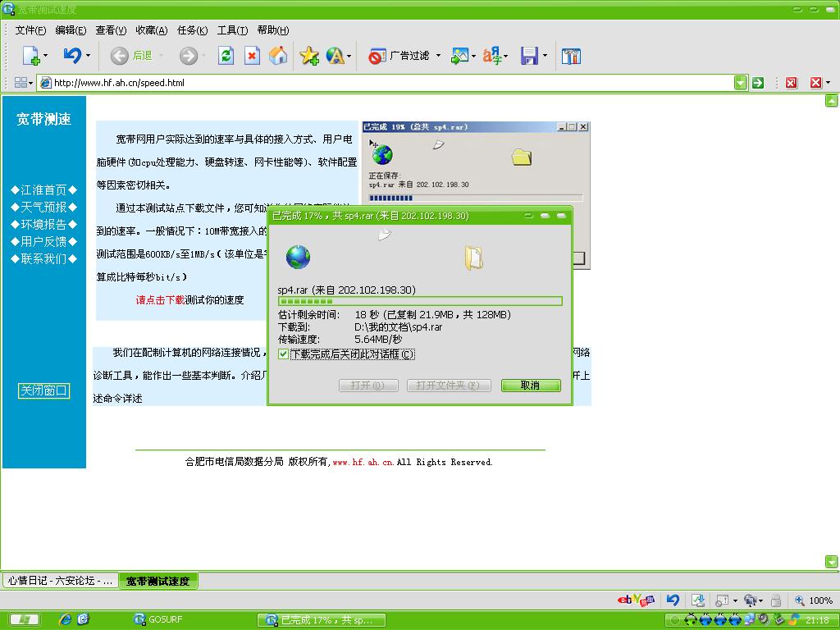Open the favorites star icon
Viewport: 840px width, 630px height.
point(308,56)
